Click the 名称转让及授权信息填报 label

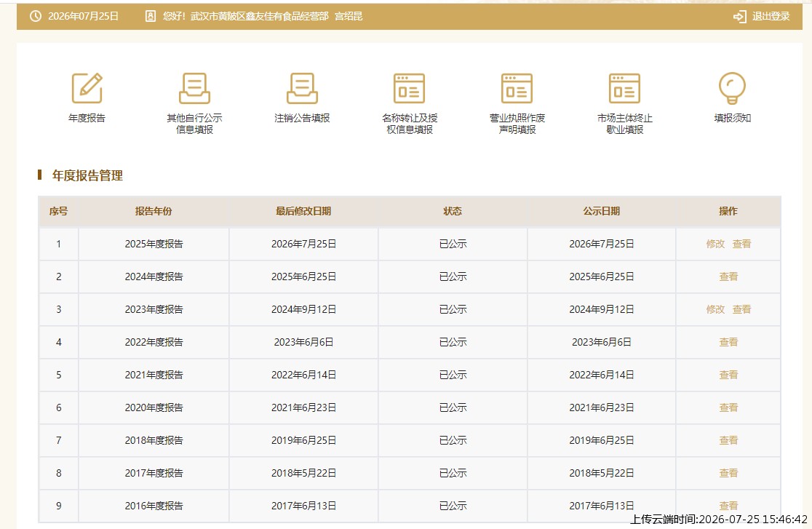tap(410, 124)
